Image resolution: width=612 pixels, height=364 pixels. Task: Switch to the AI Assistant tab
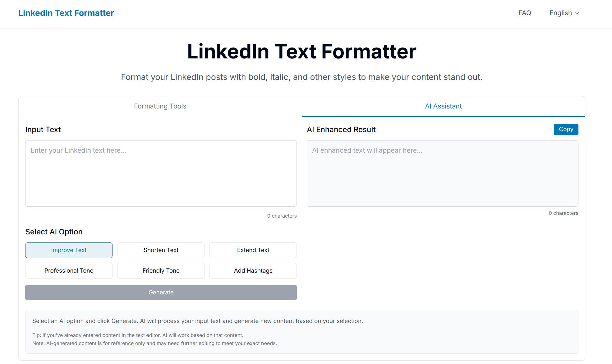[x=443, y=106]
